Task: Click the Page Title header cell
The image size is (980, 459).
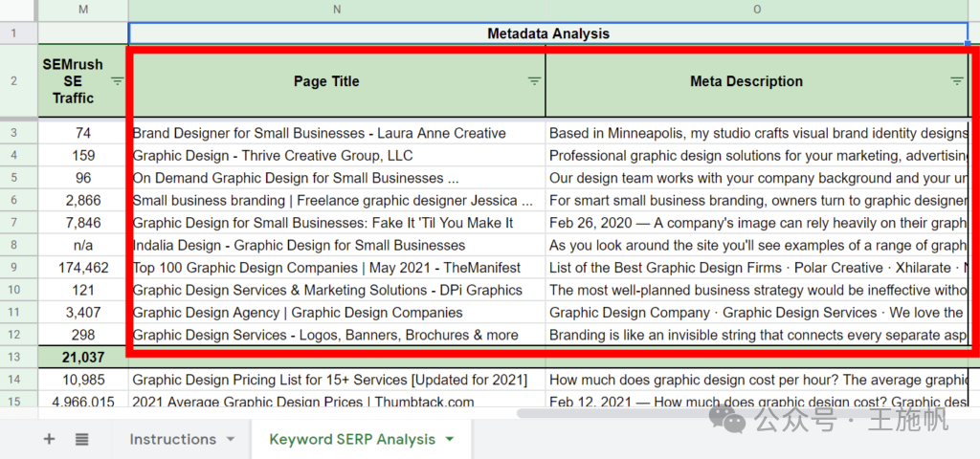Action: 337,80
